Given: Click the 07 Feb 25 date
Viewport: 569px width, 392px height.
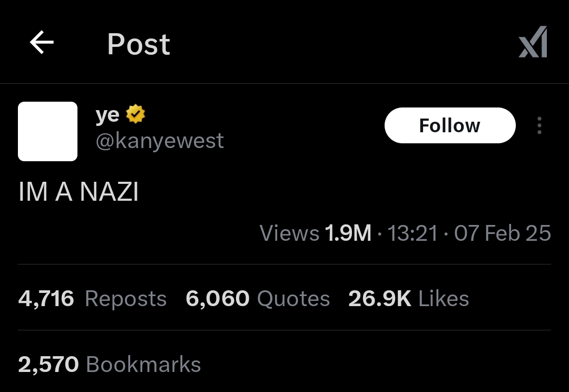Looking at the screenshot, I should click(503, 233).
